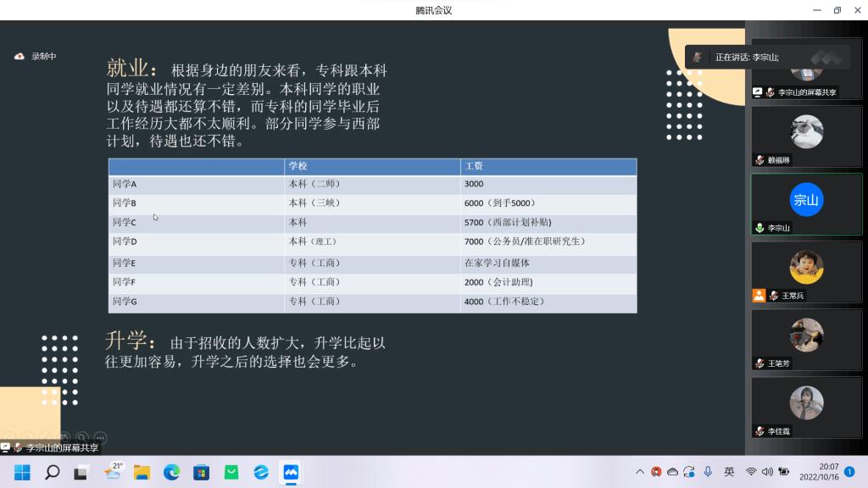Click the weather widget showing 21°
The height and width of the screenshot is (488, 868).
tap(112, 472)
